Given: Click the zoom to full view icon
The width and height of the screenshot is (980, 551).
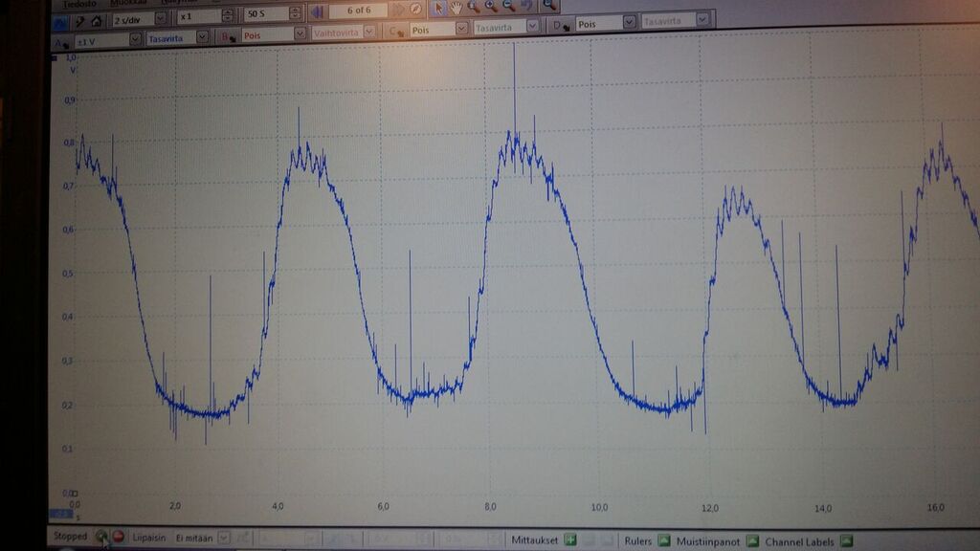Looking at the screenshot, I should [548, 6].
